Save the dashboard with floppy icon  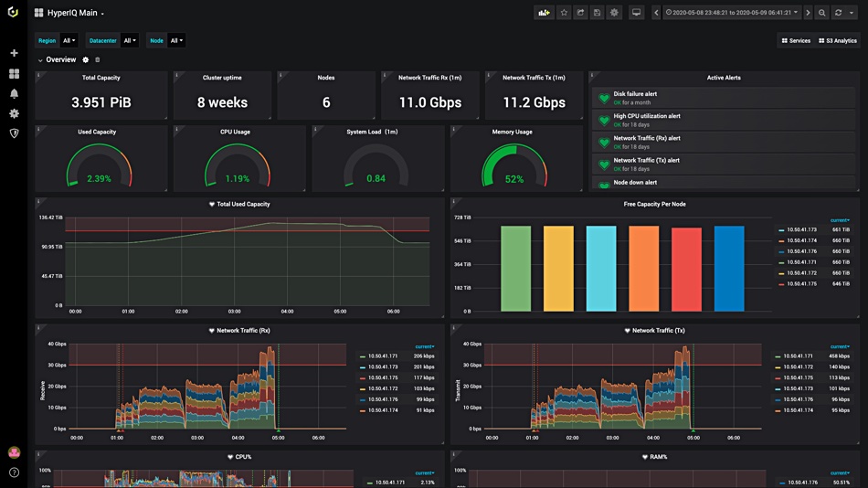coord(597,13)
